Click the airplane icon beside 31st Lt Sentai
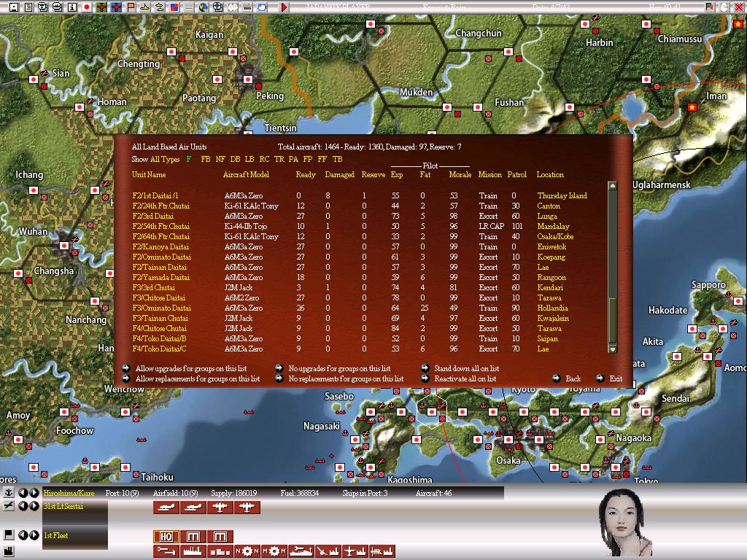 pyautogui.click(x=8, y=506)
